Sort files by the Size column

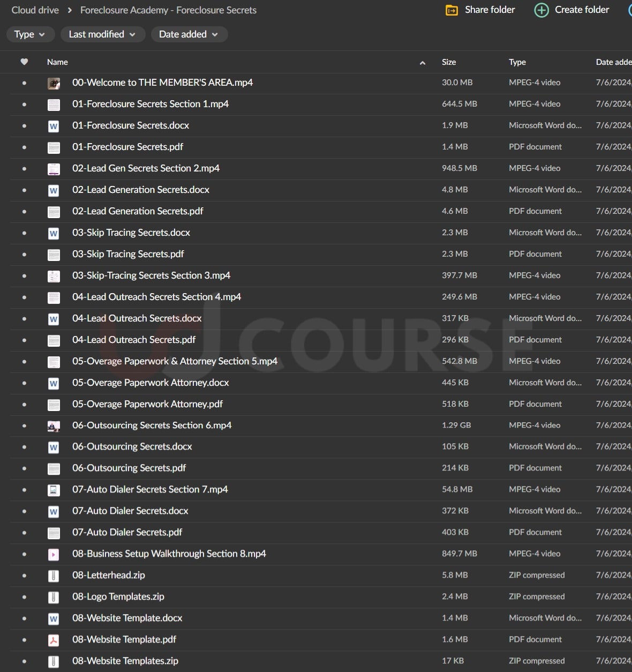[449, 62]
